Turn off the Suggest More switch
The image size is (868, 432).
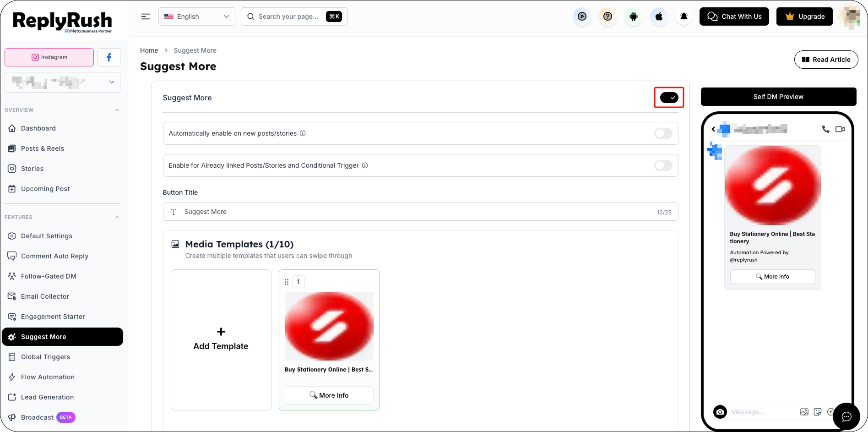click(x=669, y=98)
